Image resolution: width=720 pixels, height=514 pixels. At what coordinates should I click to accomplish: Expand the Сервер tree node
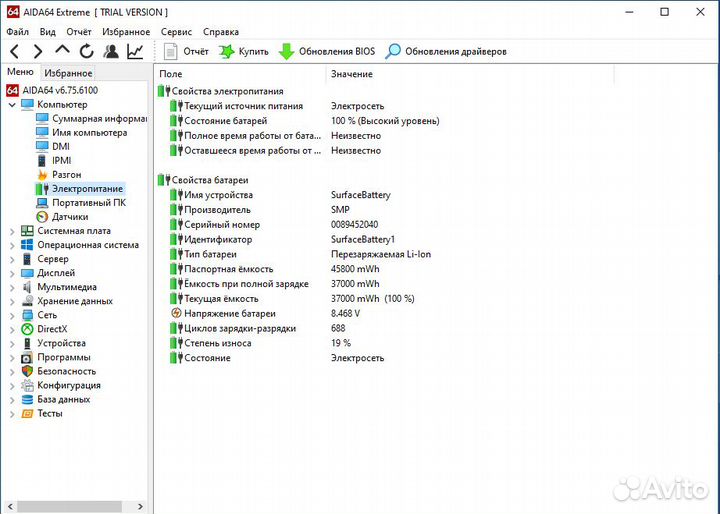pos(12,259)
